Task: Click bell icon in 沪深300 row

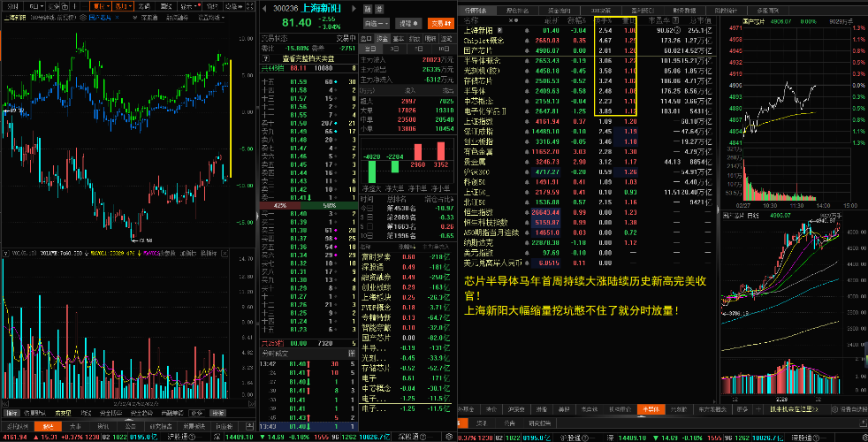Action: 527,171
